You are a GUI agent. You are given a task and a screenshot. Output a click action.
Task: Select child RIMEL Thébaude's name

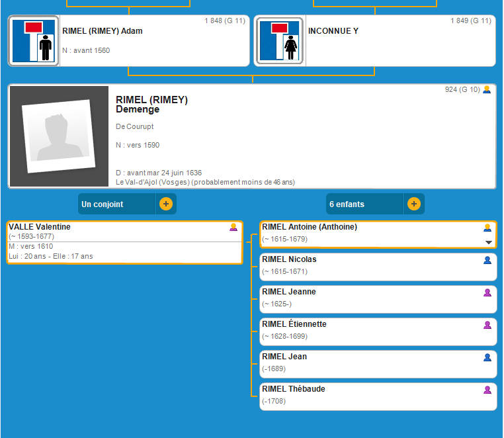click(294, 389)
